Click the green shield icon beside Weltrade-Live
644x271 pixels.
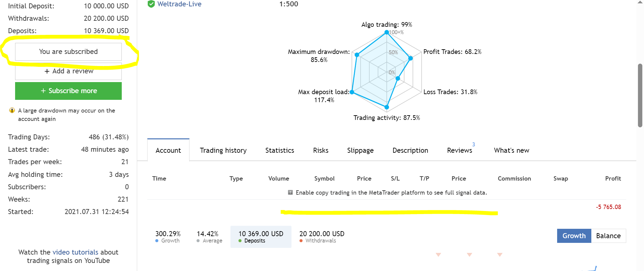151,4
